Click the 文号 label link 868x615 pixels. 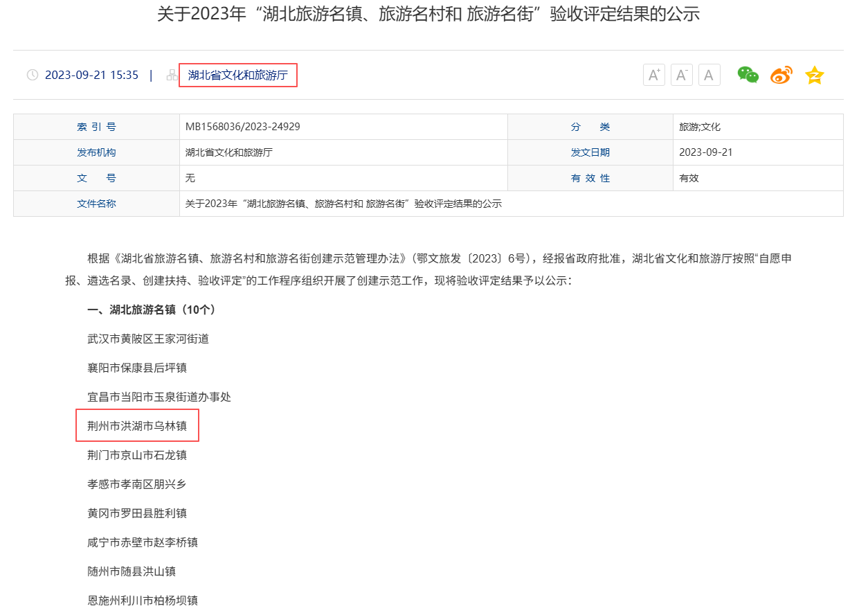pos(96,177)
